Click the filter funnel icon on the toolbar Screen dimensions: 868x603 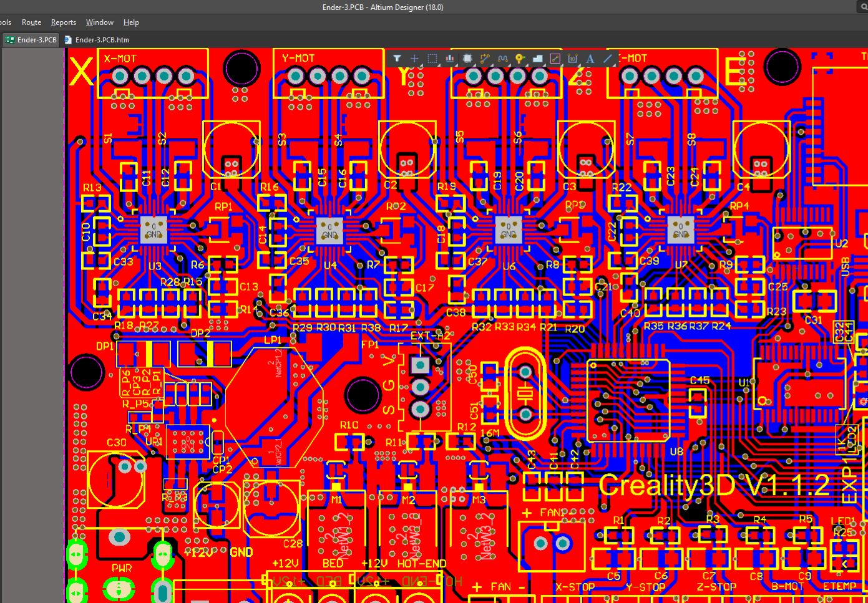[397, 58]
